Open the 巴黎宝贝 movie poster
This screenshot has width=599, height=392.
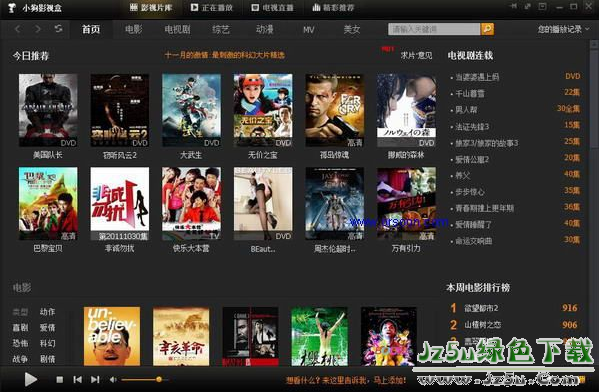coord(48,203)
